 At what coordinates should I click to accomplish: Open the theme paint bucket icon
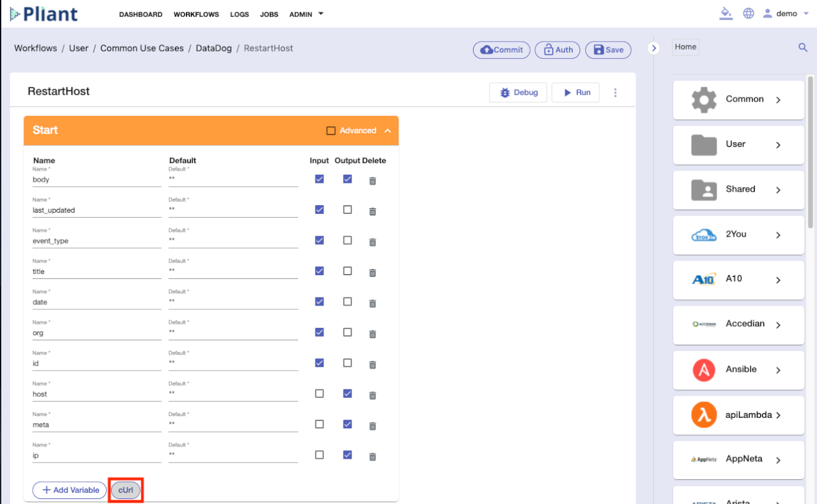(x=726, y=14)
